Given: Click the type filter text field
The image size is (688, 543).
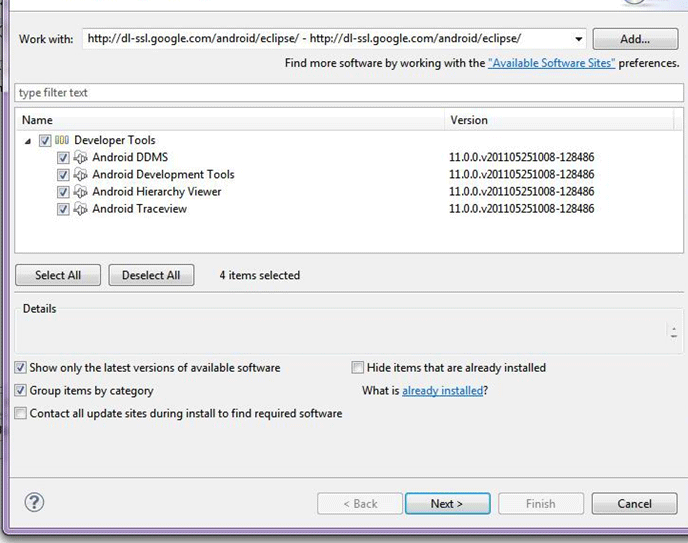Looking at the screenshot, I should point(349,93).
